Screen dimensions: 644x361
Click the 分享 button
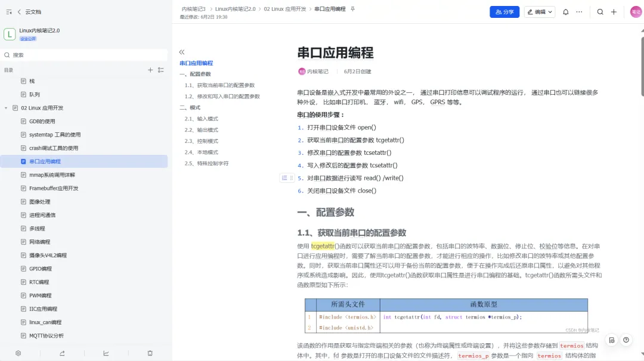pos(504,12)
